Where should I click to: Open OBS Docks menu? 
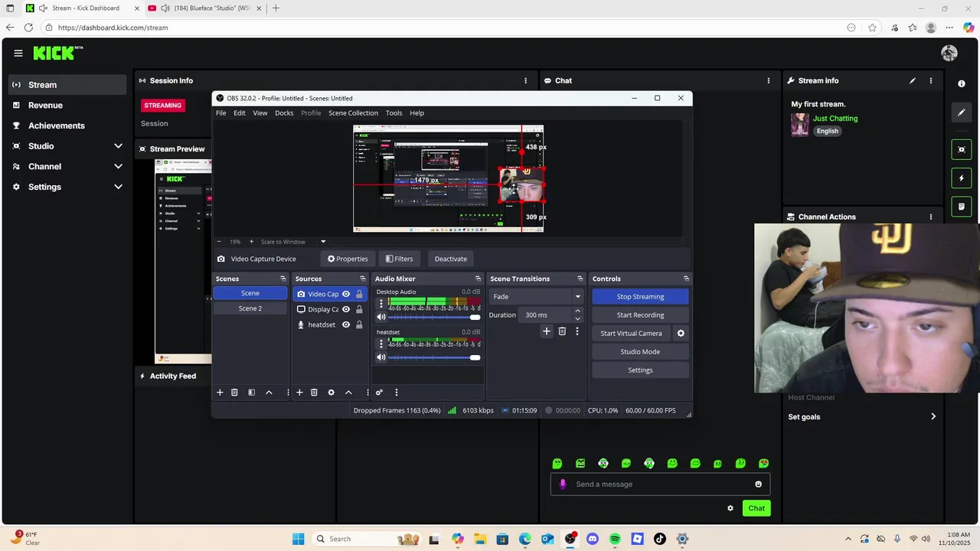click(x=284, y=113)
